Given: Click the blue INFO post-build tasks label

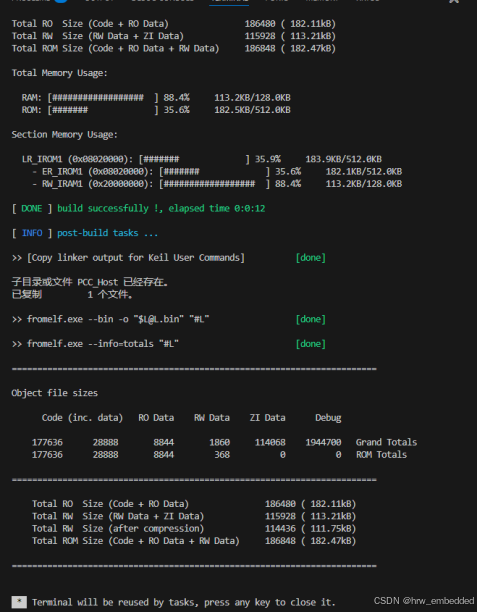Looking at the screenshot, I should (x=32, y=233).
